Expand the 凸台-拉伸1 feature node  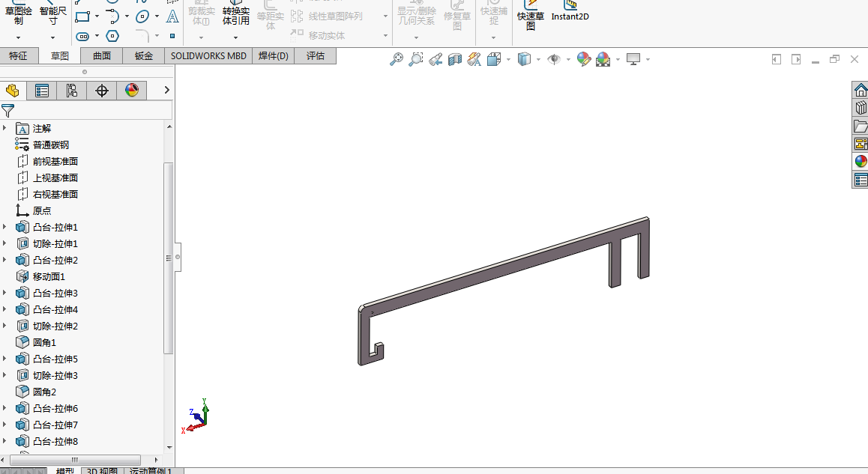(x=5, y=227)
